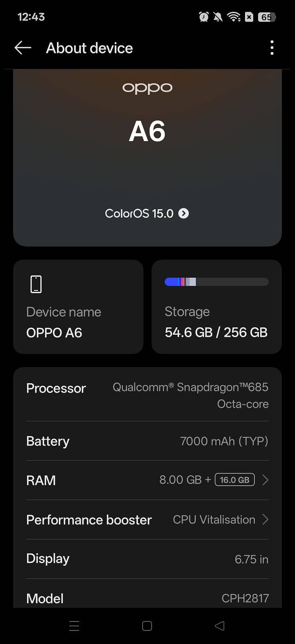Open ColorOS 15.0 details via its chevron
295x644 pixels.
184,213
